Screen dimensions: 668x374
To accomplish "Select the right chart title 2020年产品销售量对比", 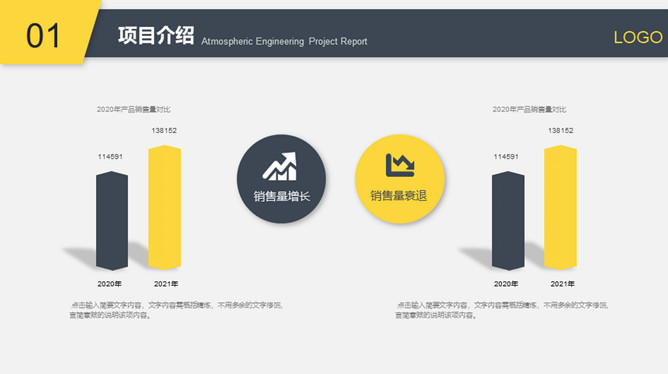I will point(530,109).
